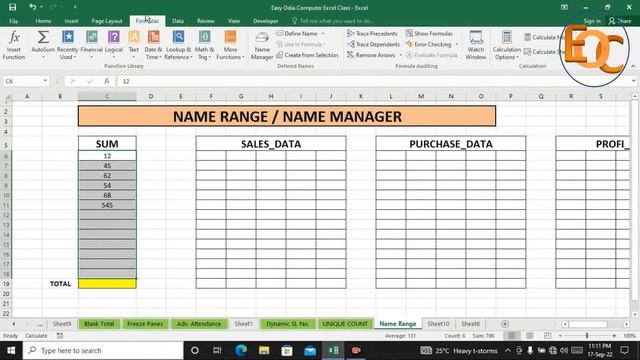Click the taskbar search box
Viewport: 640px width, 360px height.
tap(103, 350)
